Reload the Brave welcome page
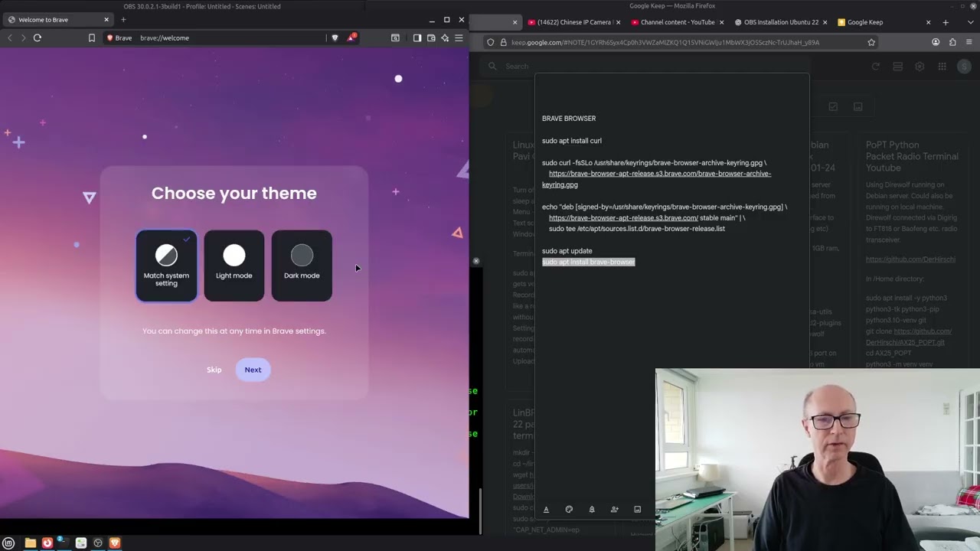This screenshot has height=551, width=980. (x=37, y=37)
